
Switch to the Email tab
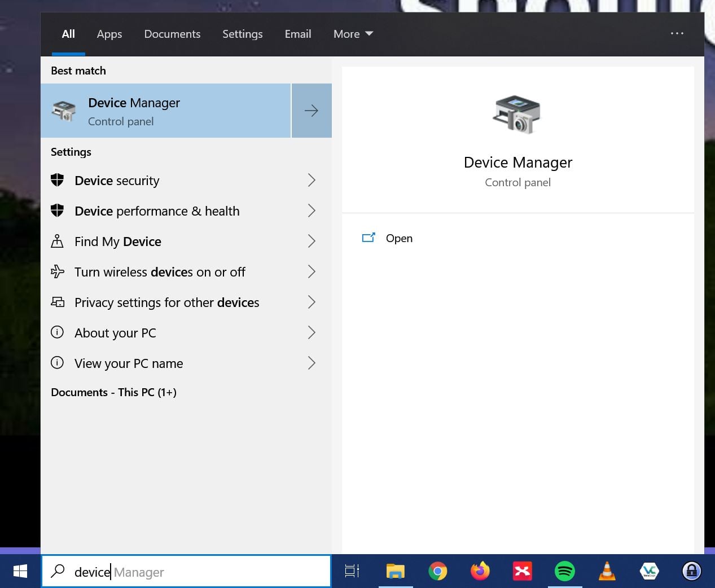[x=297, y=34]
